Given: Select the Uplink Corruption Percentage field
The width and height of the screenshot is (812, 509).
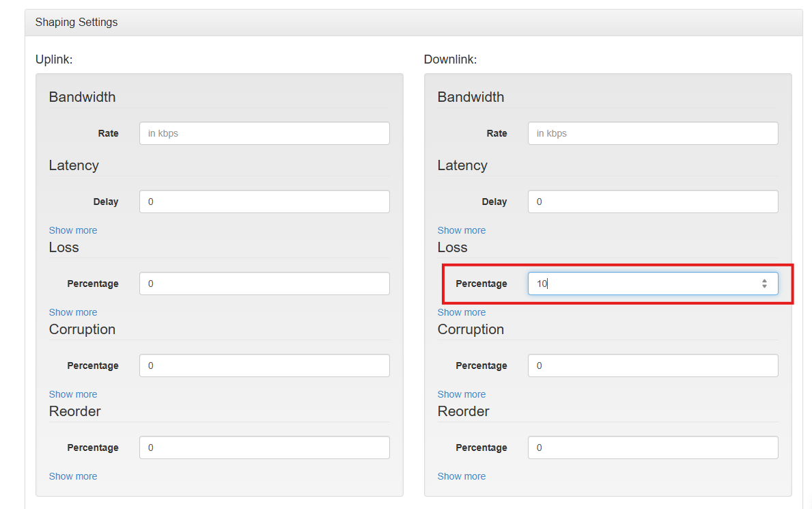Looking at the screenshot, I should [x=264, y=366].
